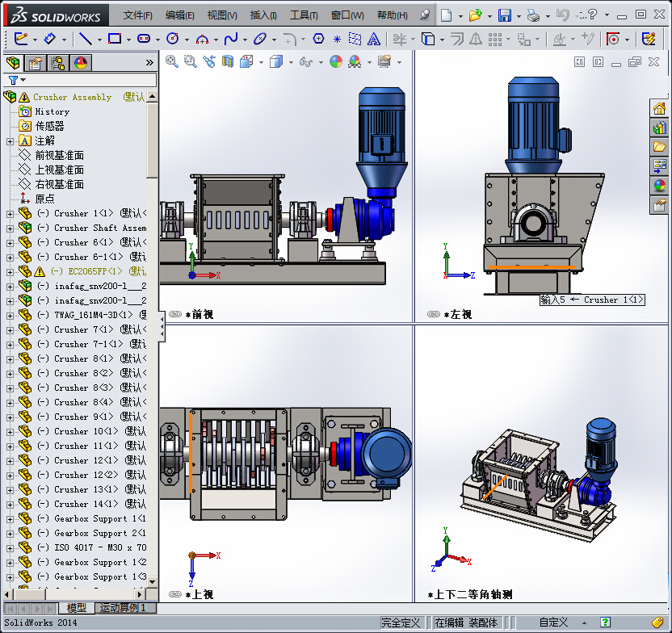Switch to the 运动算例1 tab
672x633 pixels.
(x=123, y=608)
